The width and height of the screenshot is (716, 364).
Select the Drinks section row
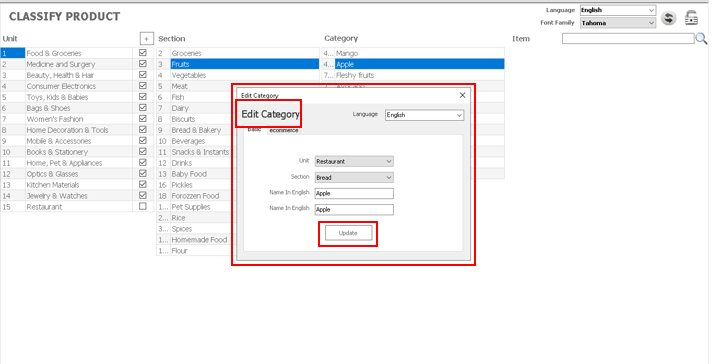[x=195, y=163]
